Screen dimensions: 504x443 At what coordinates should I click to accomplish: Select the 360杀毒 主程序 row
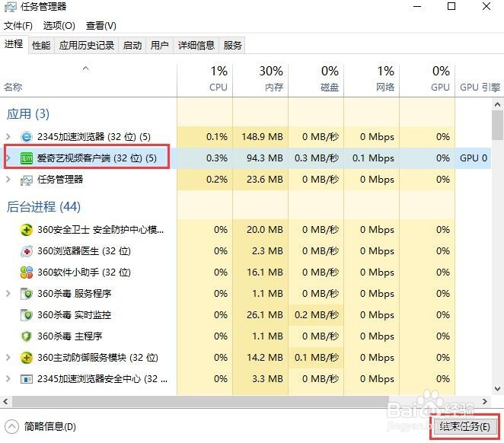click(246, 336)
